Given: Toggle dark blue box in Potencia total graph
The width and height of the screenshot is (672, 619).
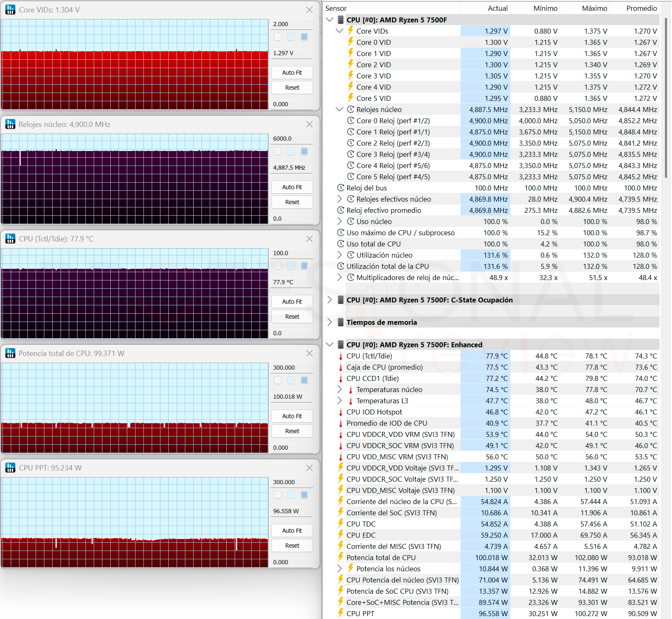Looking at the screenshot, I should point(304,380).
